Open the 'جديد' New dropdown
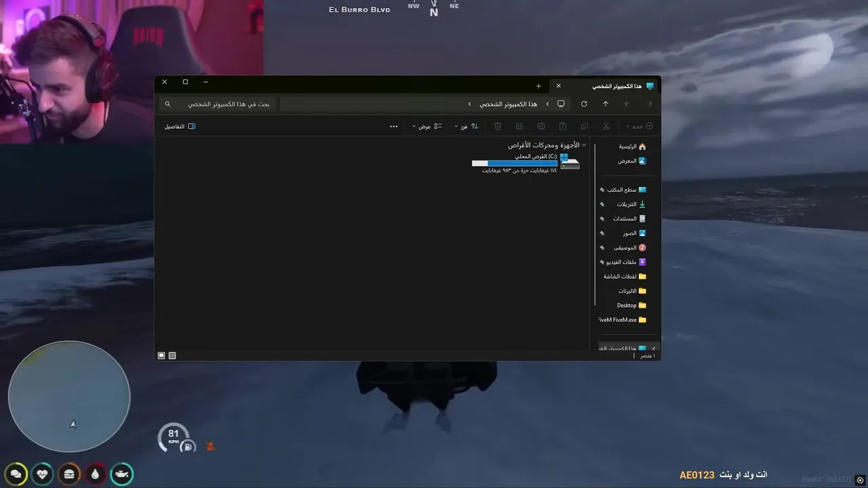 click(x=639, y=126)
